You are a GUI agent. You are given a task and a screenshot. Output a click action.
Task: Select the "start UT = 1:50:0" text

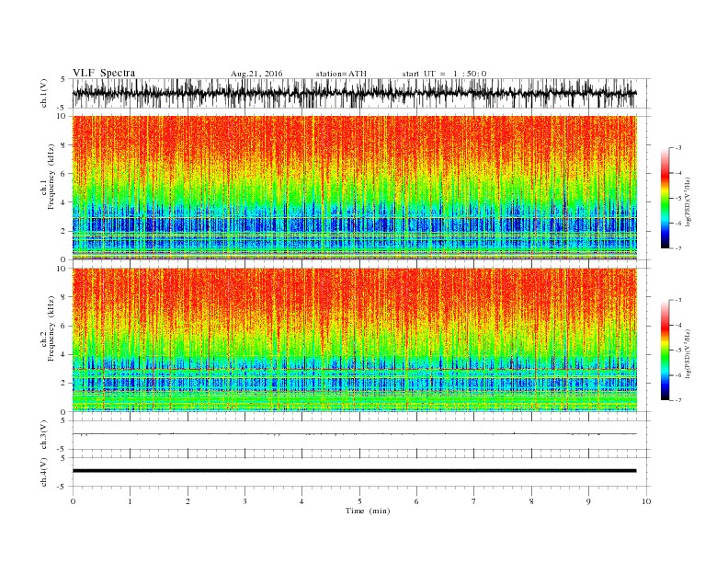coord(444,74)
